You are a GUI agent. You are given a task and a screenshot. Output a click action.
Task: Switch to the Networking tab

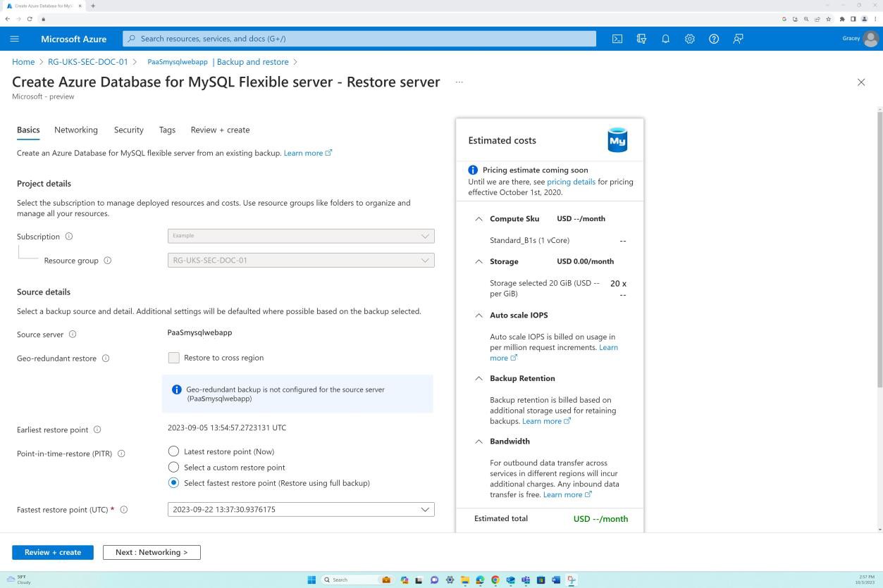75,130
